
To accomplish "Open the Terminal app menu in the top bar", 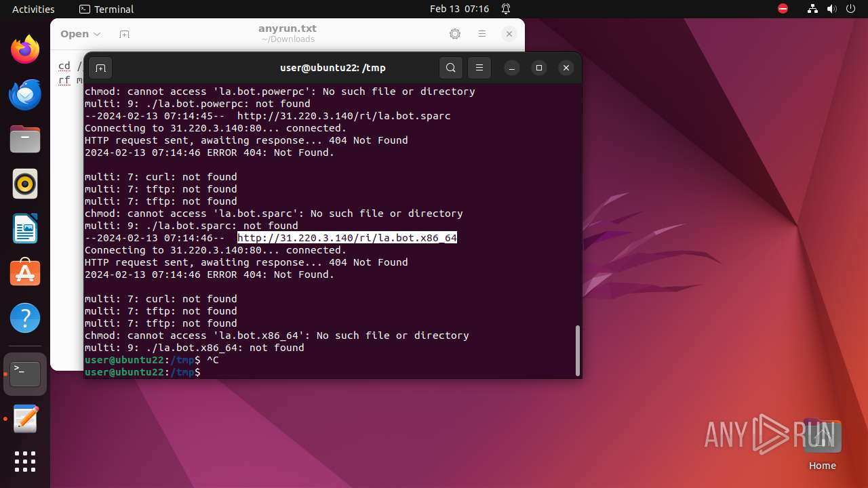I will coord(106,9).
